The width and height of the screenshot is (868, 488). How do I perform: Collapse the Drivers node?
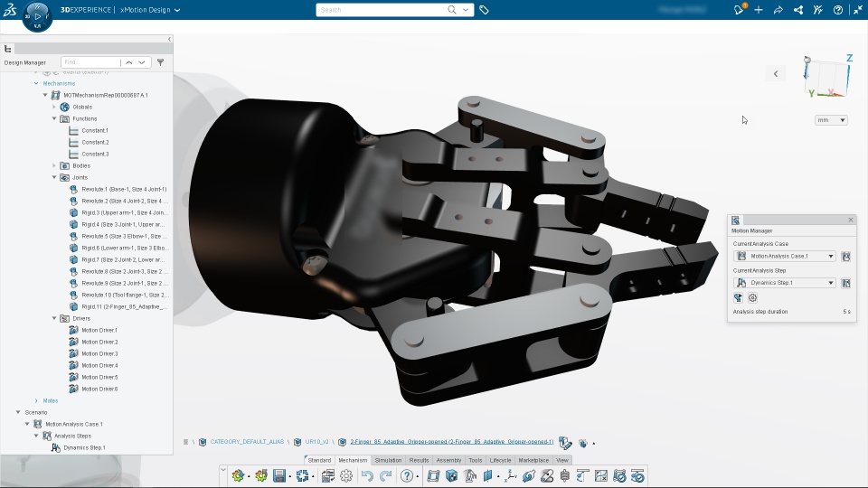54,318
